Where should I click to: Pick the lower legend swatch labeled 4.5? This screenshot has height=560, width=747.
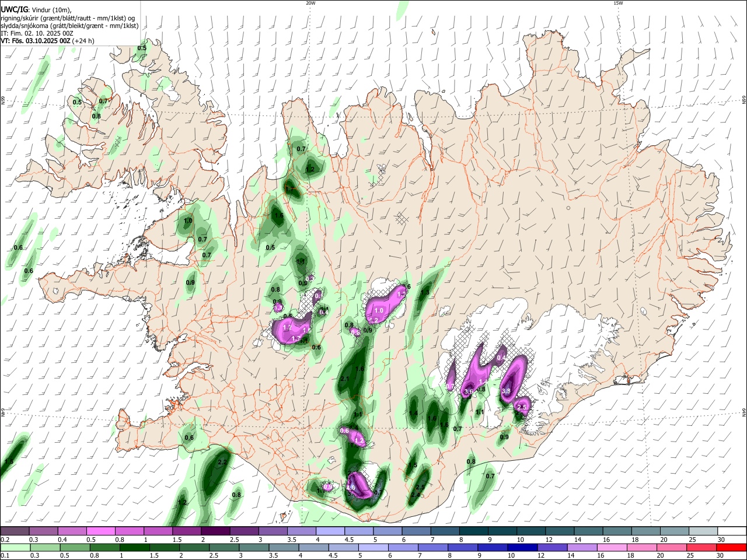coord(344,547)
